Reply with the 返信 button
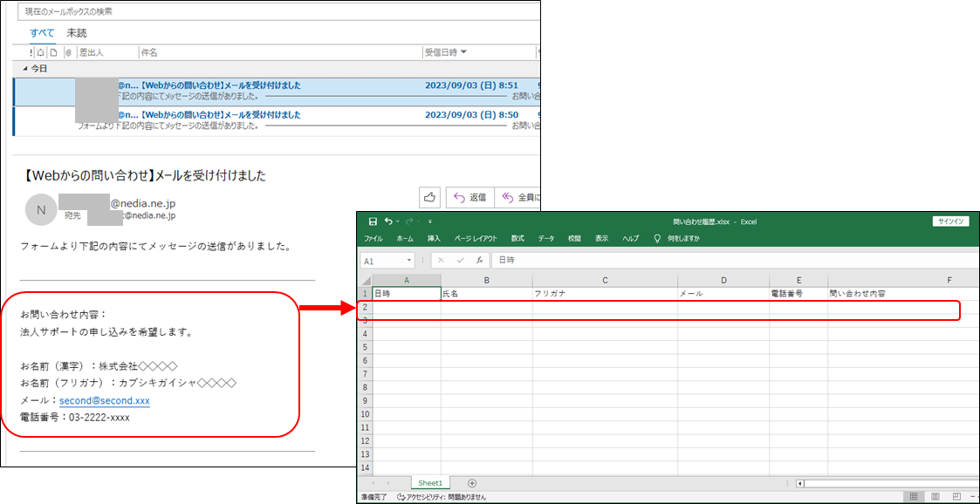 [469, 197]
